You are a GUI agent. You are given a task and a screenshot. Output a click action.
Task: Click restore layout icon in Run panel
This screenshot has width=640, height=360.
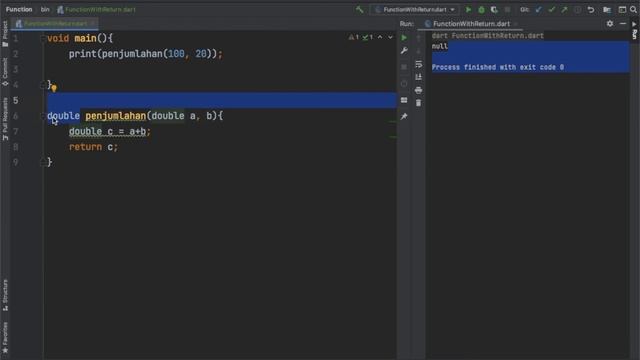tap(404, 100)
